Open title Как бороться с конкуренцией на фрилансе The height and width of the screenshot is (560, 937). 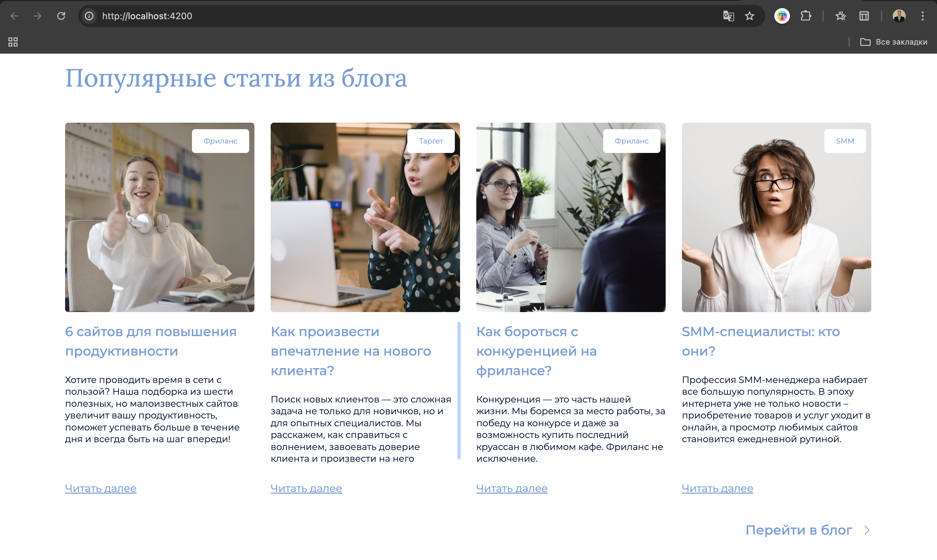(536, 351)
